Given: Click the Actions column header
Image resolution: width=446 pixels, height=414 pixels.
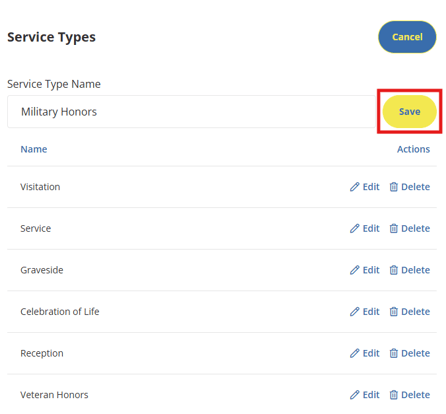Looking at the screenshot, I should coord(413,149).
